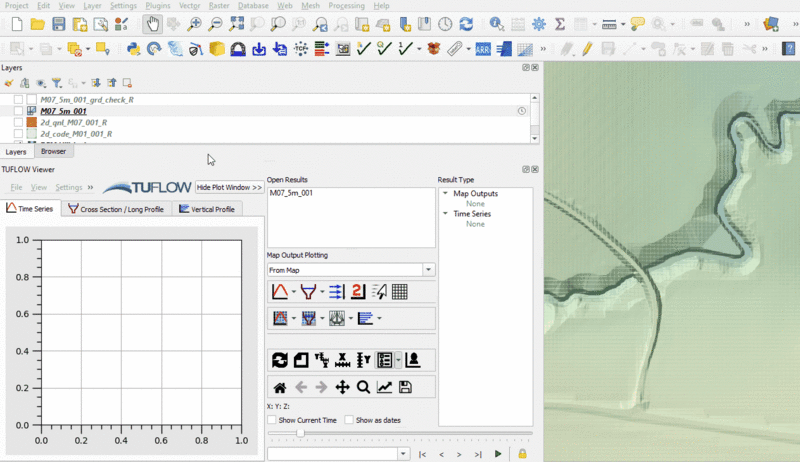
Task: Click the home icon in plot toolbar
Action: pyautogui.click(x=280, y=388)
